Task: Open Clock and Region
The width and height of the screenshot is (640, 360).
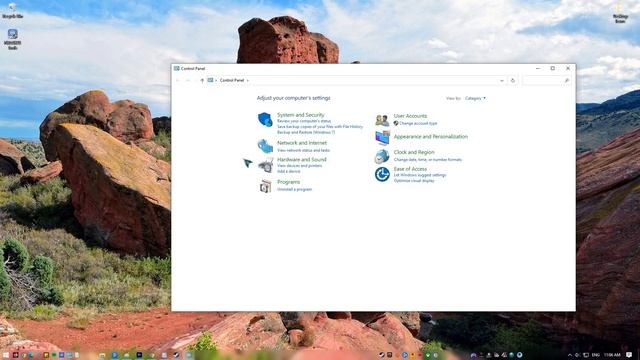Action: point(414,152)
